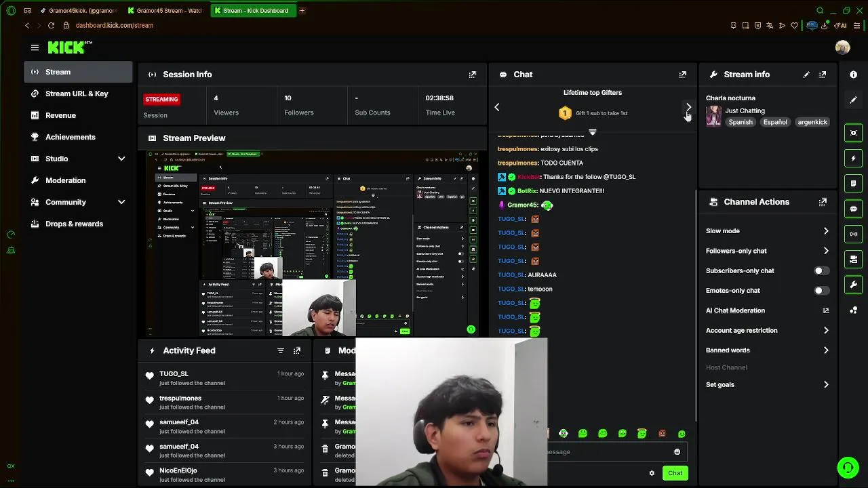Click the pencil edit icon in right sidebar

tap(854, 100)
